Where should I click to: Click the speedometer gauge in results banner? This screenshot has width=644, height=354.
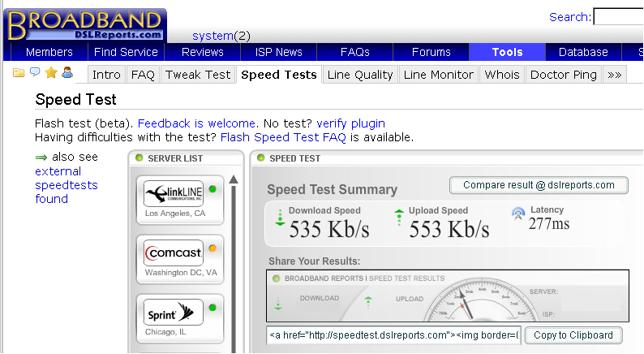(x=481, y=300)
